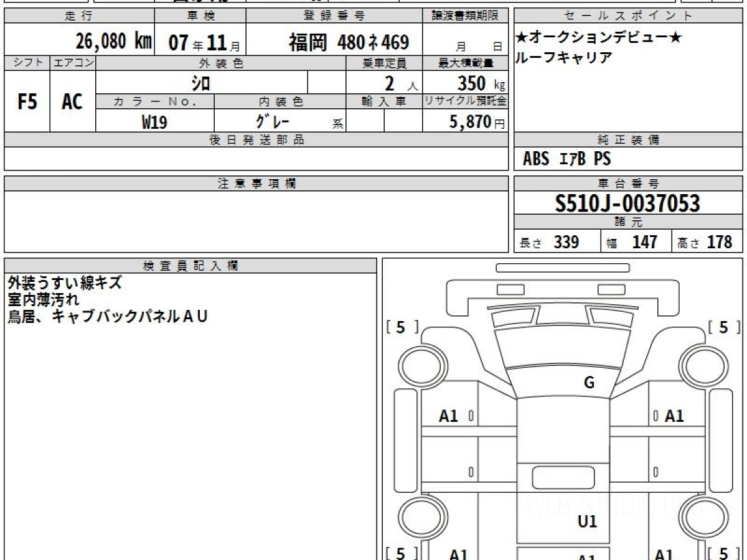
Task: Click the 後日発送部品 header bar
Action: 256,140
